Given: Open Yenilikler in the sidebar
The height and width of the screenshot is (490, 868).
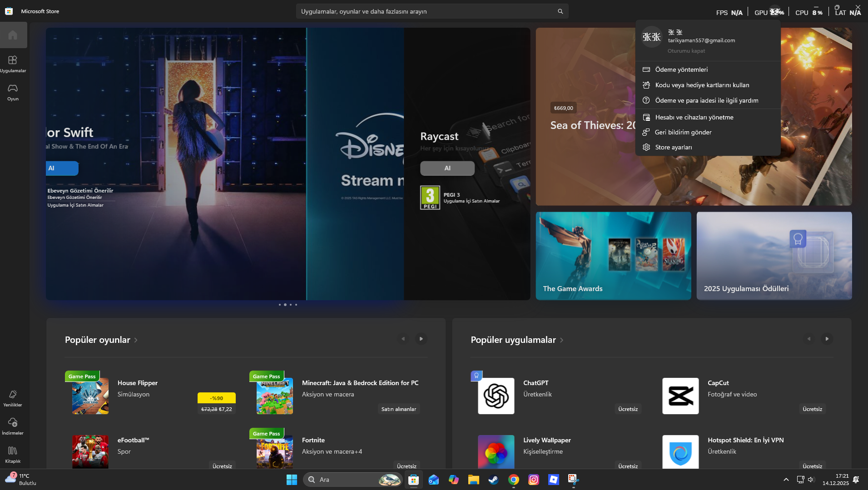Looking at the screenshot, I should click(13, 398).
